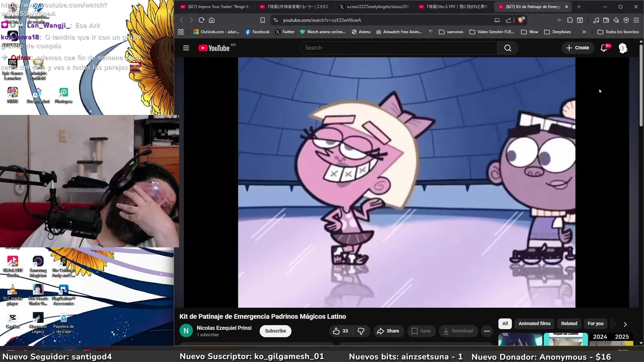Viewport: 644px width, 362px height.
Task: Open the browser main menu hamburger
Action: pos(636,20)
